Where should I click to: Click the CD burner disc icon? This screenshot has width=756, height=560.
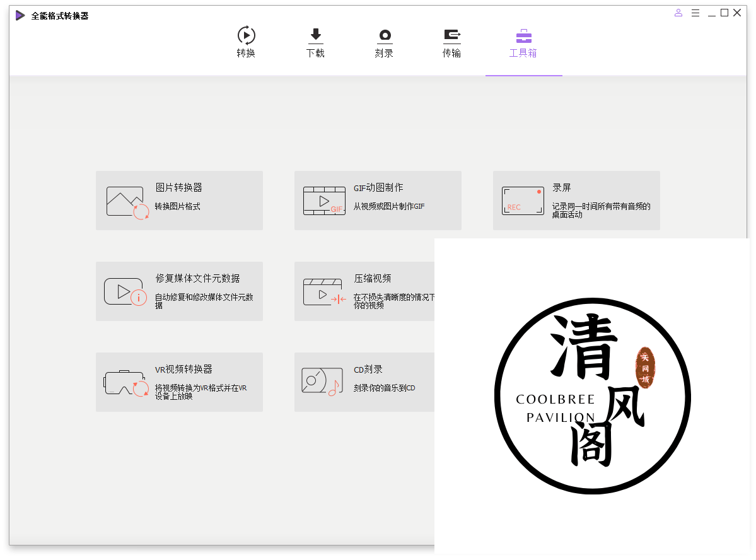point(322,382)
